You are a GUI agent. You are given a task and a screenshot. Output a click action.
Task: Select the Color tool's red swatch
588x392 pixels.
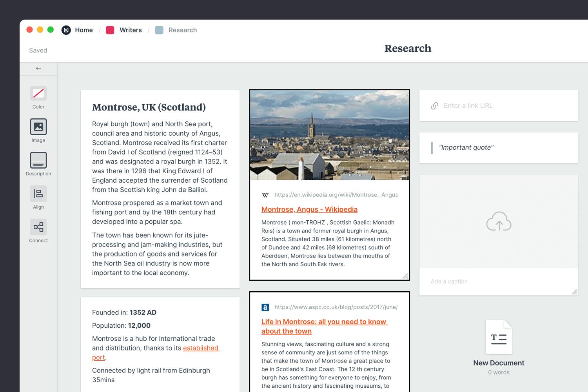[x=38, y=93]
